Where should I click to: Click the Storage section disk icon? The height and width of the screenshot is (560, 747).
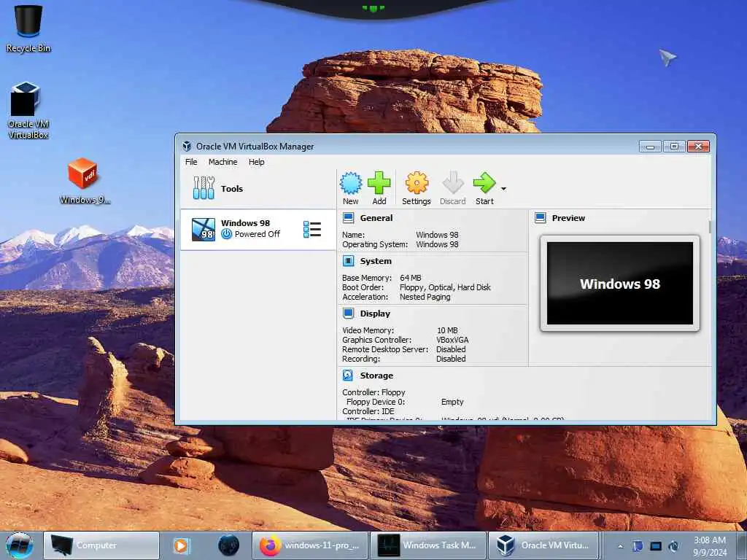[348, 376]
